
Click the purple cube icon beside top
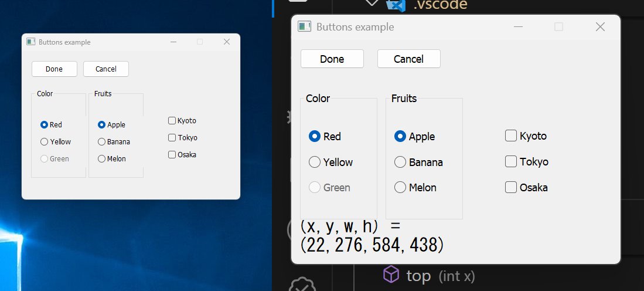(391, 274)
